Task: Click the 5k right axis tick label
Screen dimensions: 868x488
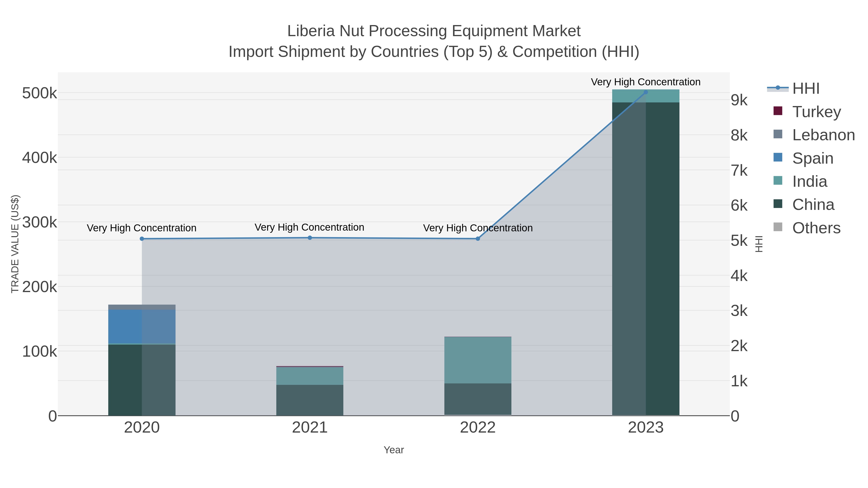Action: point(739,241)
